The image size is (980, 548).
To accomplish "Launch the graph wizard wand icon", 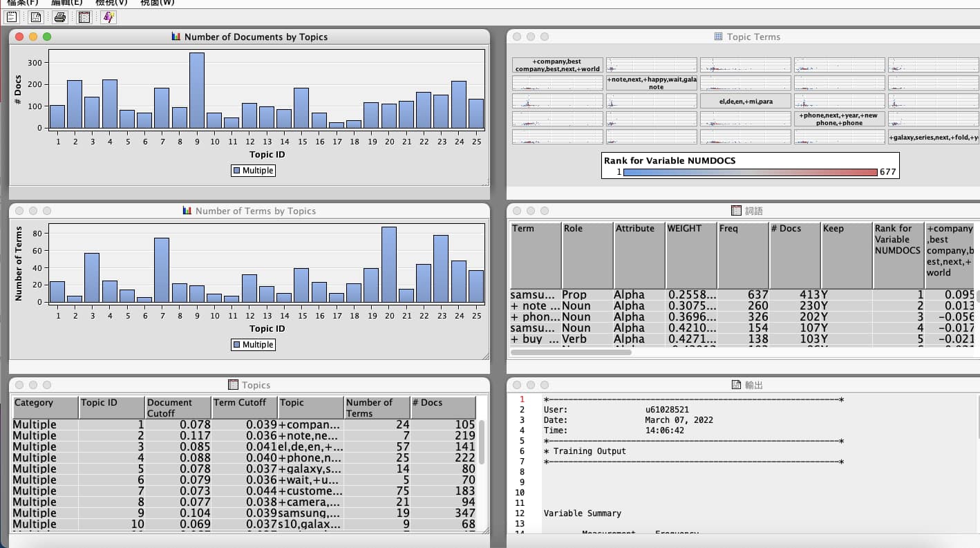I will (109, 17).
